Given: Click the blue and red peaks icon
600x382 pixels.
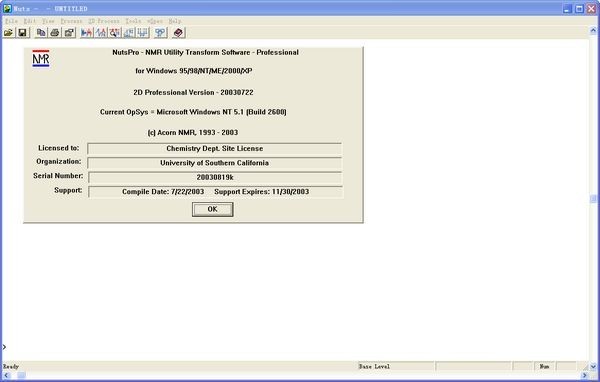Looking at the screenshot, I should pos(101,33).
